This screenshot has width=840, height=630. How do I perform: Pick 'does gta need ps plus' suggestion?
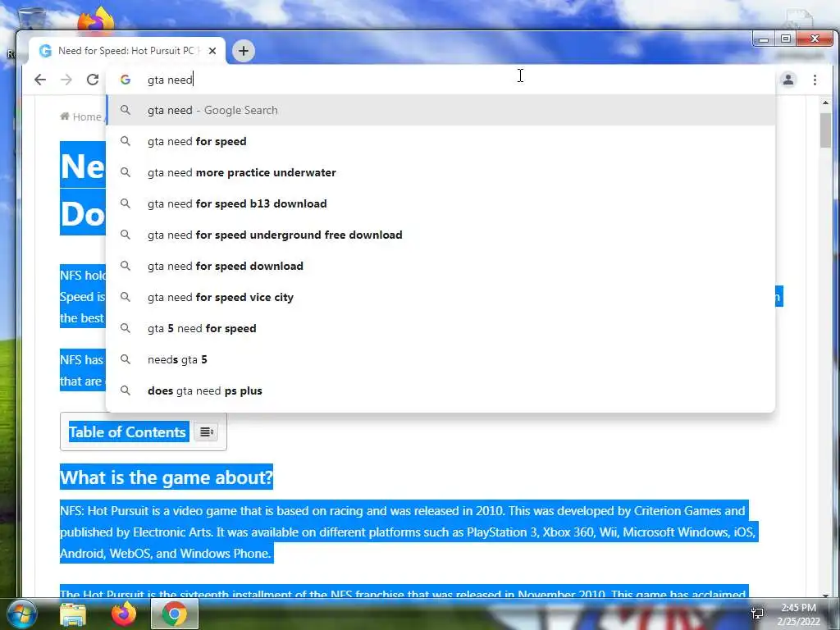point(441,390)
